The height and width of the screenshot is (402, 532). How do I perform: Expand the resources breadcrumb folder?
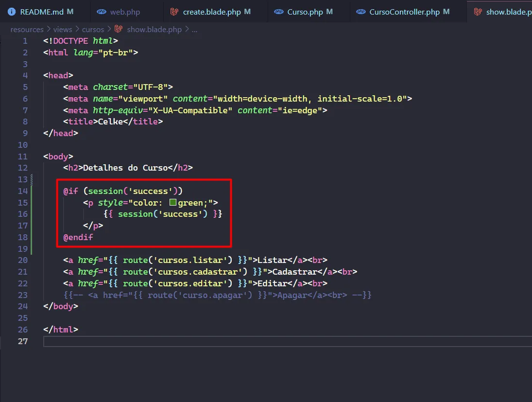click(27, 29)
